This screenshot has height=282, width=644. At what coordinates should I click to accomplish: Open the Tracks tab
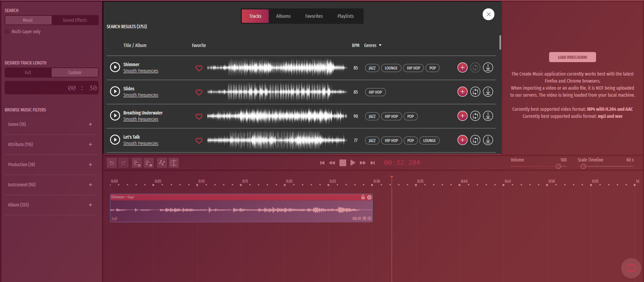(255, 16)
